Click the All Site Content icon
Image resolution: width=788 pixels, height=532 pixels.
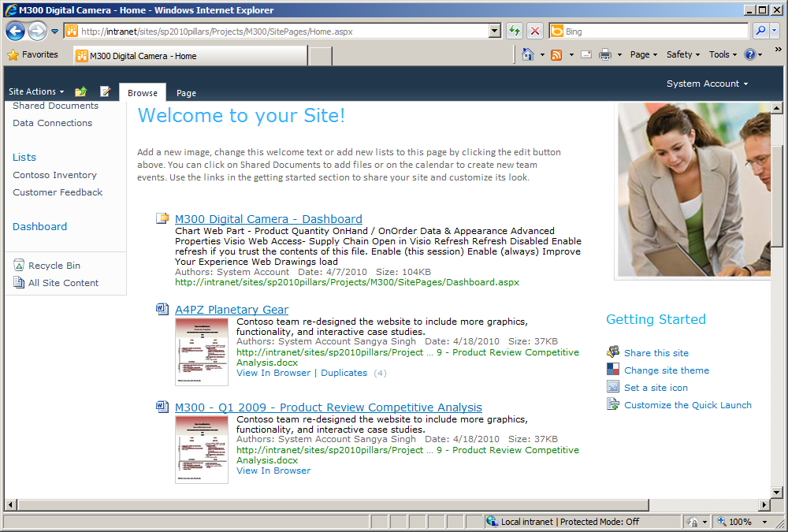[x=19, y=283]
